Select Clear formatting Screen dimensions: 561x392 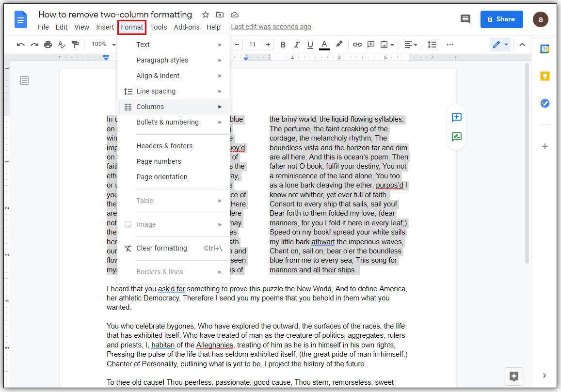pyautogui.click(x=174, y=248)
